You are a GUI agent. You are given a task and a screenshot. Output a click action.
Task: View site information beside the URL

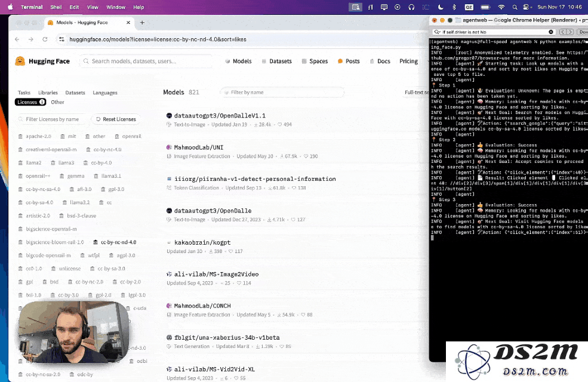(62, 39)
